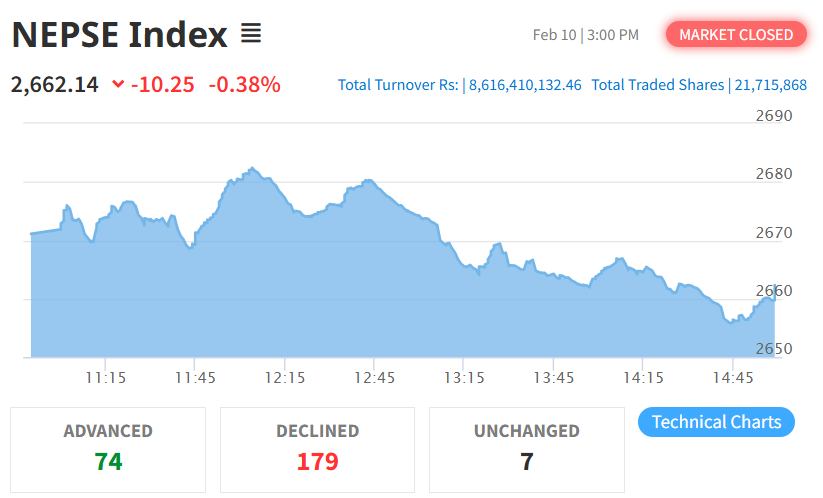Open the menu icon beside NEPSE Index
823x498 pixels.
(x=251, y=35)
